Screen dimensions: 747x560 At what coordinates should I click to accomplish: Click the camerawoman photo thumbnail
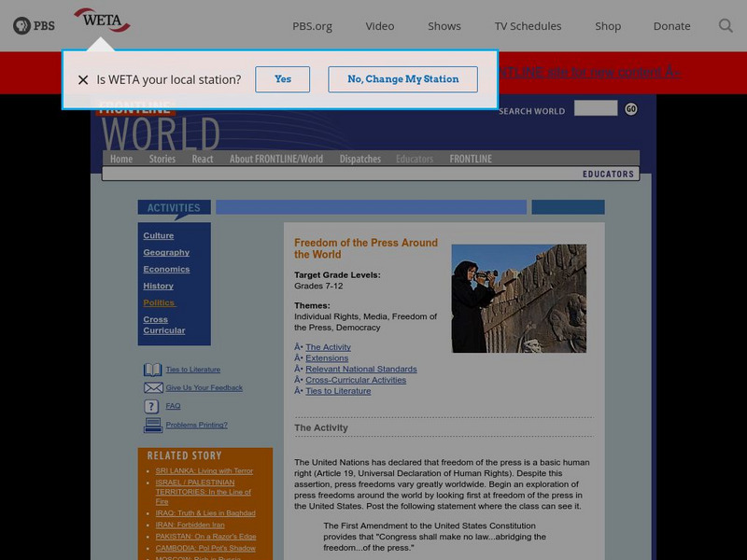pyautogui.click(x=519, y=299)
